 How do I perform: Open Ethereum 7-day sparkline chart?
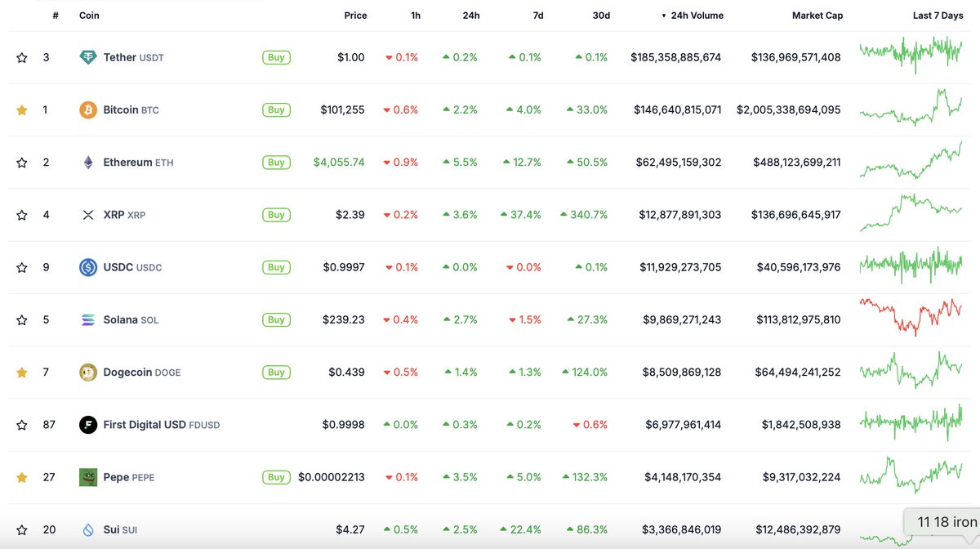[911, 160]
